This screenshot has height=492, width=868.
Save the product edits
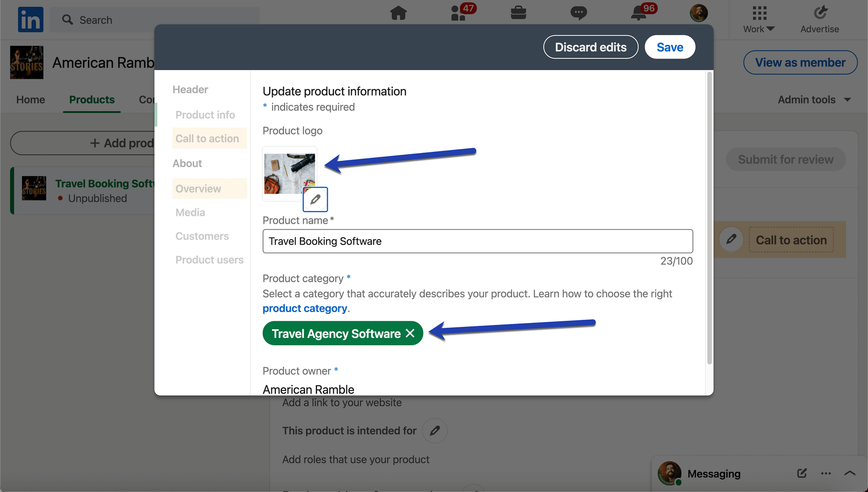click(669, 47)
